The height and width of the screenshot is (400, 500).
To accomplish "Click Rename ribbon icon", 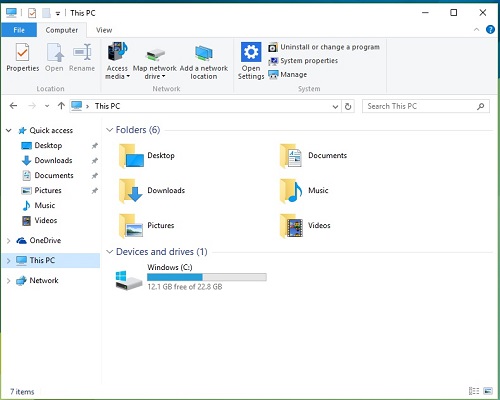I will pyautogui.click(x=82, y=52).
